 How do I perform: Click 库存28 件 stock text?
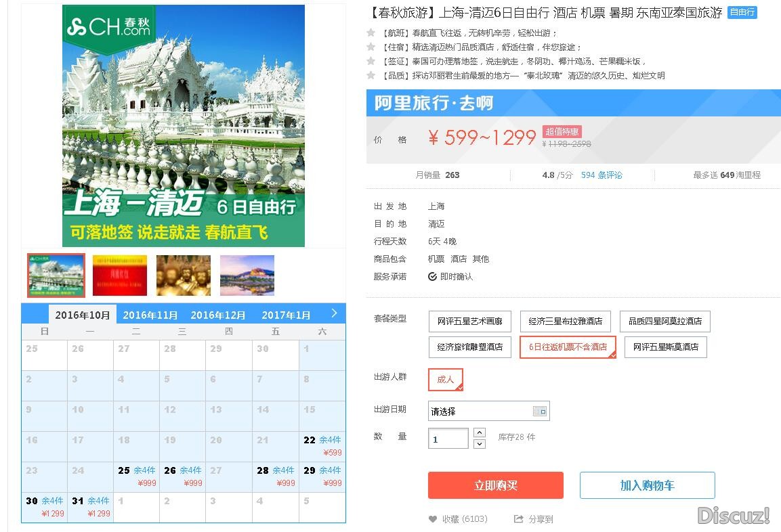click(517, 437)
